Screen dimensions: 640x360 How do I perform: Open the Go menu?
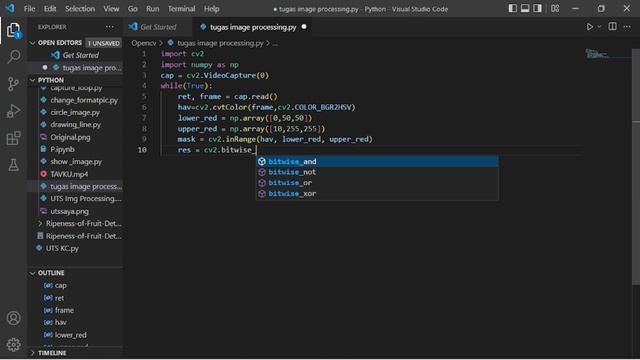click(133, 9)
